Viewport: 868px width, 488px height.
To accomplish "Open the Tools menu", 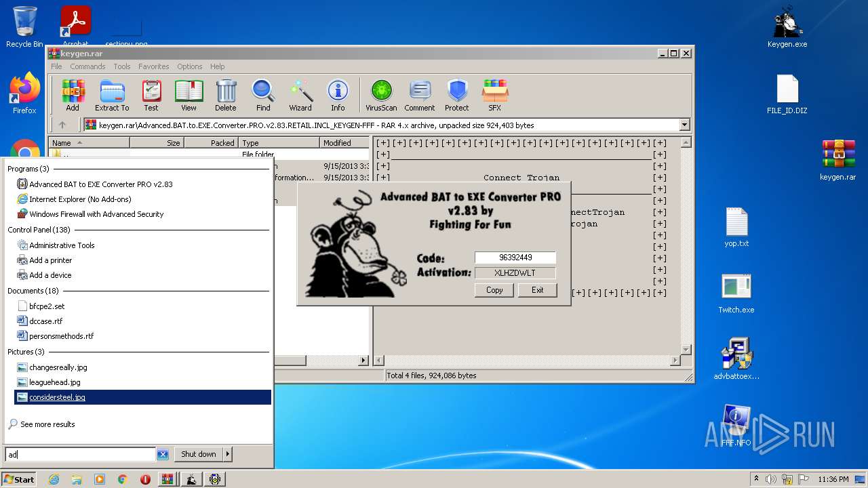I will click(x=122, y=66).
